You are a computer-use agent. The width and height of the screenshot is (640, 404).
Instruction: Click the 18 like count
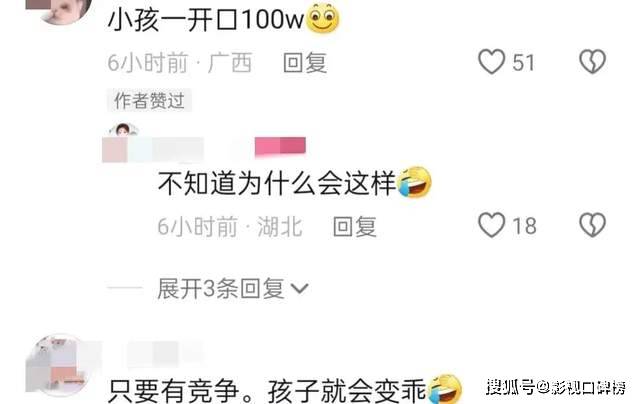pyautogui.click(x=524, y=226)
